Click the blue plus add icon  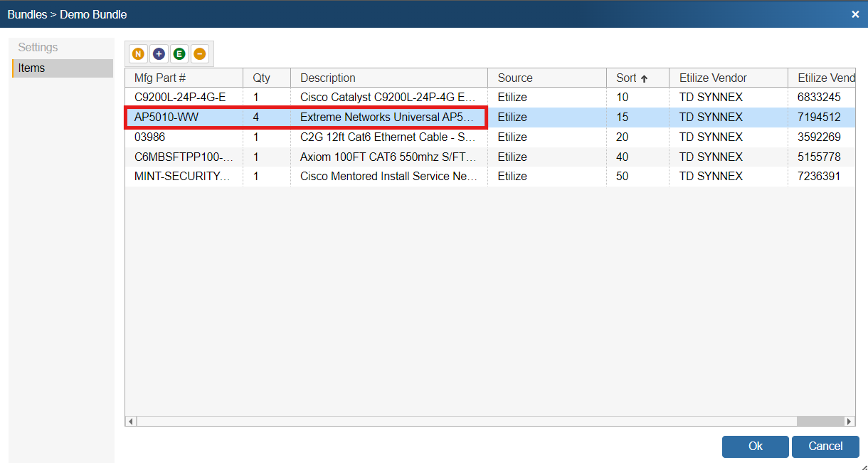coord(159,53)
